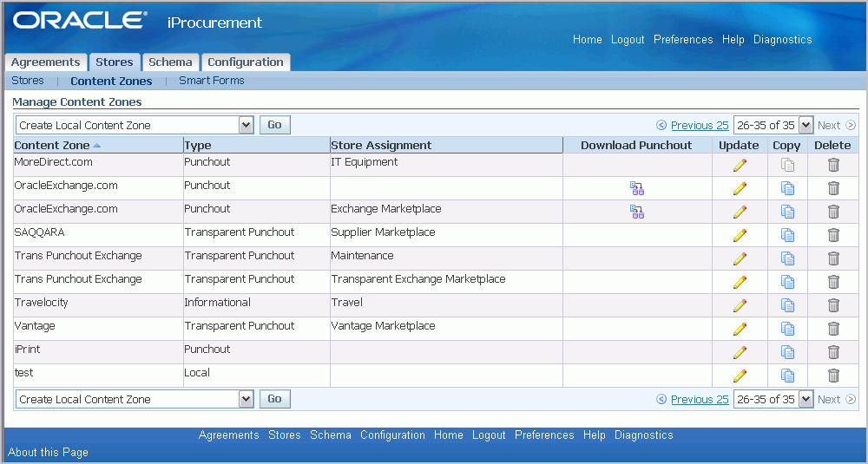Viewport: 868px width, 464px height.
Task: Click Logout in the top header
Action: click(x=628, y=40)
